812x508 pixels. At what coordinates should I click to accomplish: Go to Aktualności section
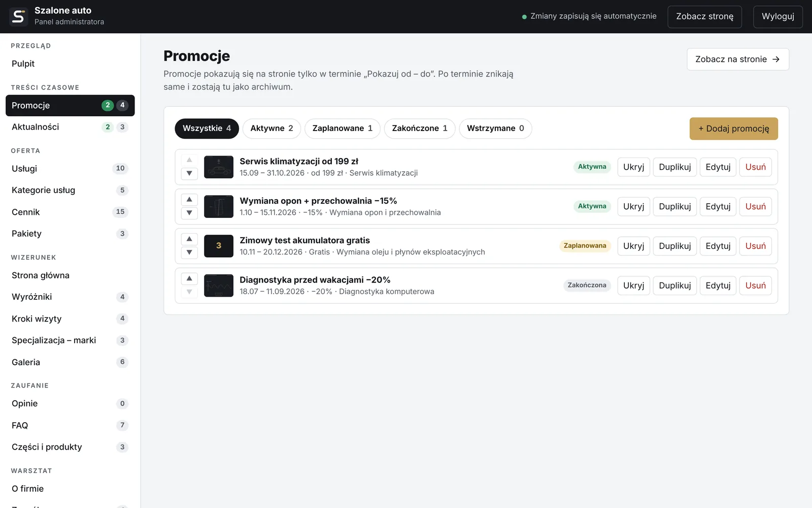pyautogui.click(x=70, y=127)
